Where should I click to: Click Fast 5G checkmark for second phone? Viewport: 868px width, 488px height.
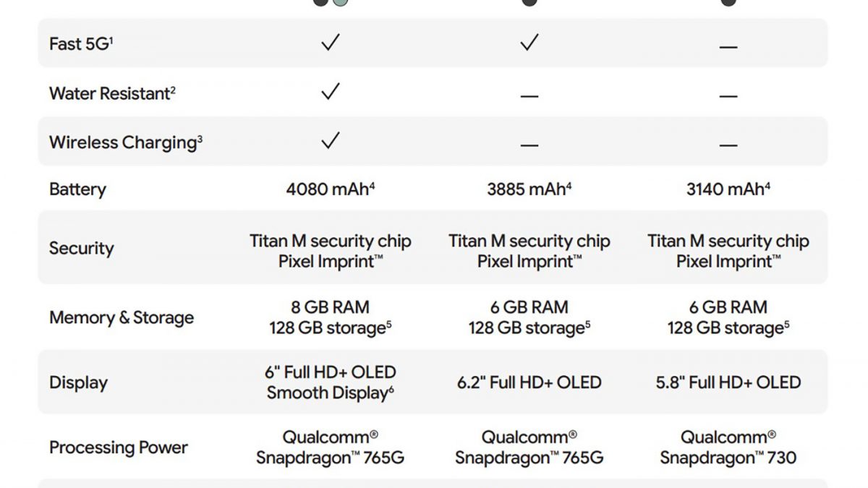(x=529, y=43)
